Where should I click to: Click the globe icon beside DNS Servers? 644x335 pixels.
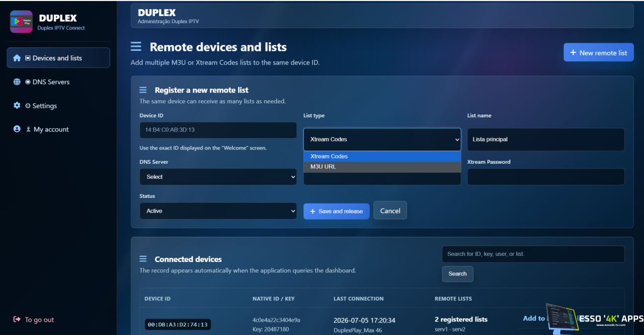(x=17, y=82)
